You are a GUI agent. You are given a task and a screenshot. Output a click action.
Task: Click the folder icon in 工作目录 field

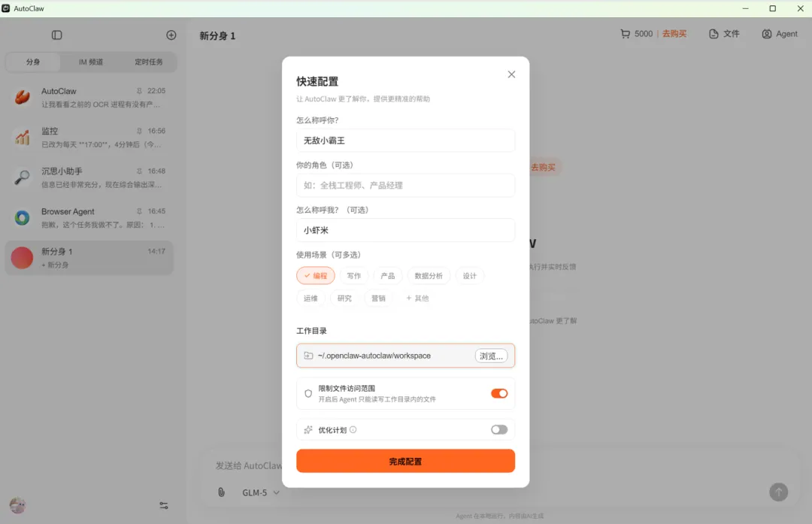pos(308,356)
